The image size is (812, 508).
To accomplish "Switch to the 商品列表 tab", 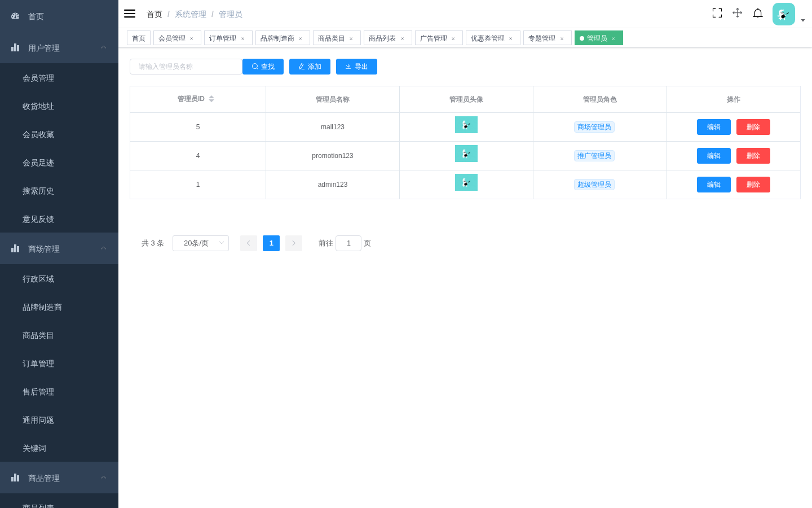I will click(x=382, y=38).
